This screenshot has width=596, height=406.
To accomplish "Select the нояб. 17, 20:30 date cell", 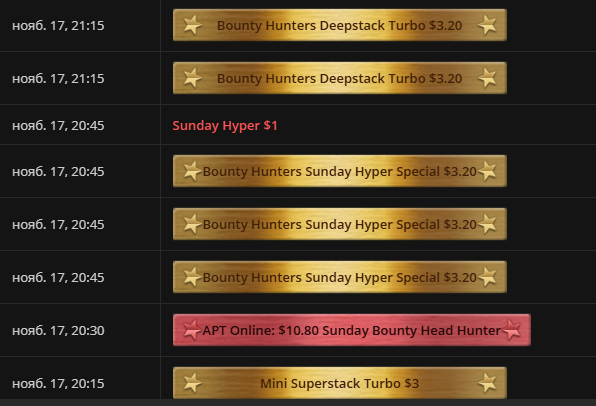I will tap(58, 330).
